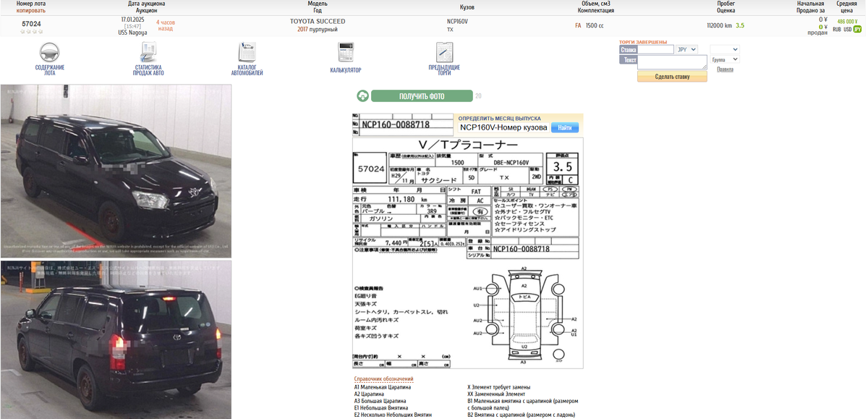868x419 pixels.
Task: Open Статистика продаж авто chart icon
Action: pos(148,52)
